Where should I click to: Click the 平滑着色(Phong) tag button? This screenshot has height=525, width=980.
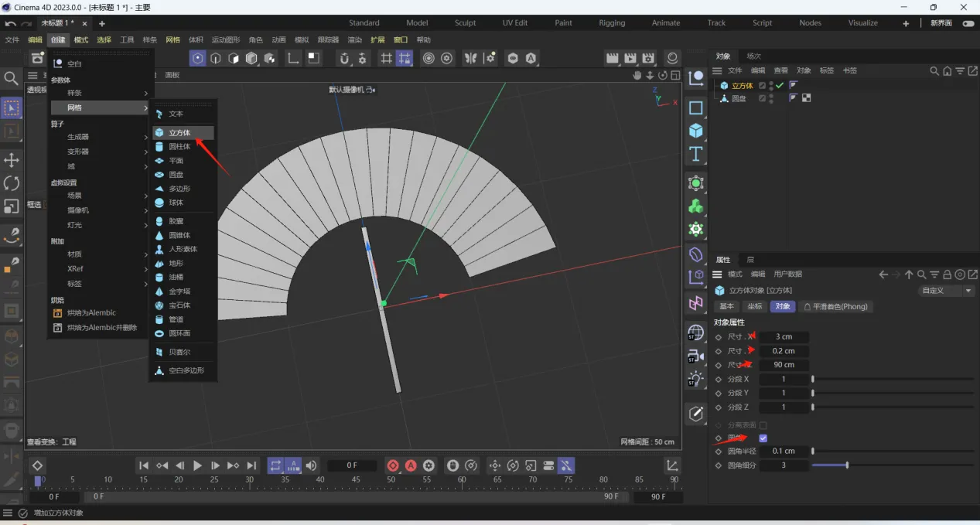836,306
